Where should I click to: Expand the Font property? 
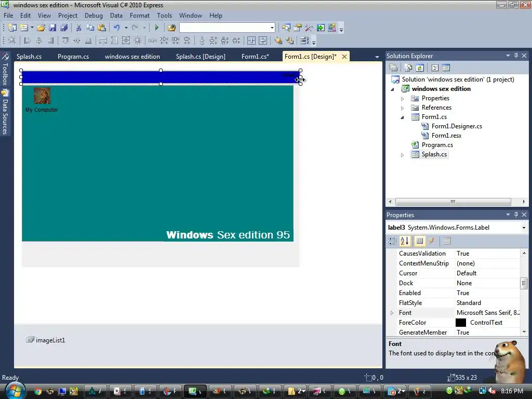(x=392, y=313)
